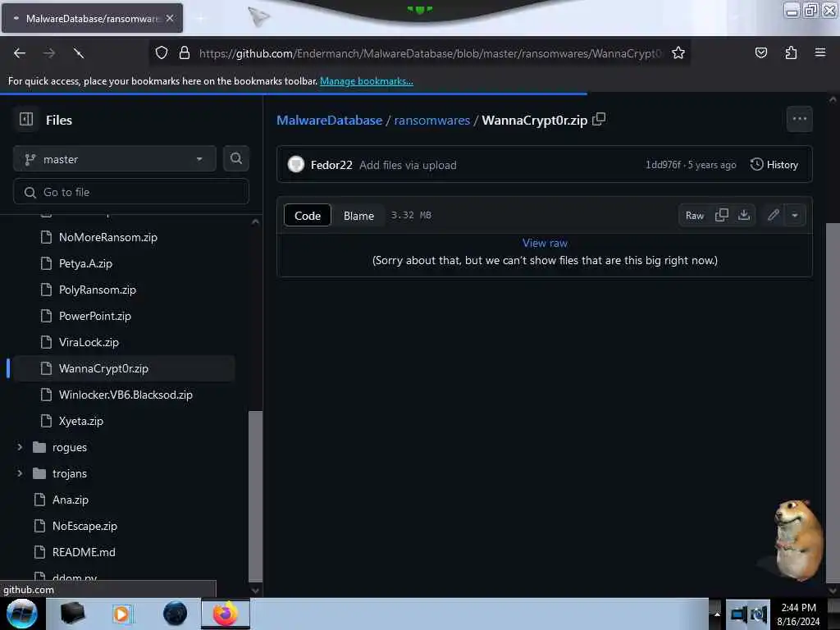This screenshot has height=630, width=840.
Task: Show hidden system tray icons
Action: pyautogui.click(x=716, y=614)
